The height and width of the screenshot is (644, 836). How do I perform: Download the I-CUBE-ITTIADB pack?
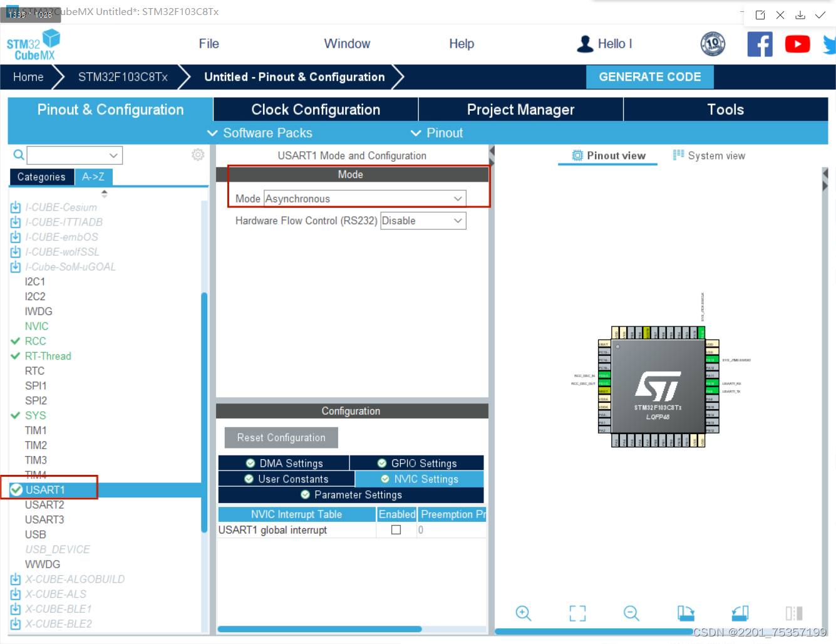(x=16, y=222)
